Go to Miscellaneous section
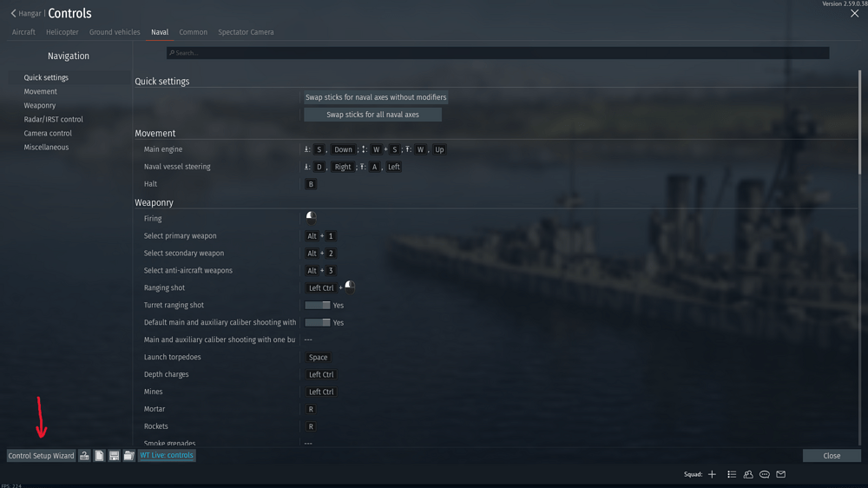 pos(47,147)
